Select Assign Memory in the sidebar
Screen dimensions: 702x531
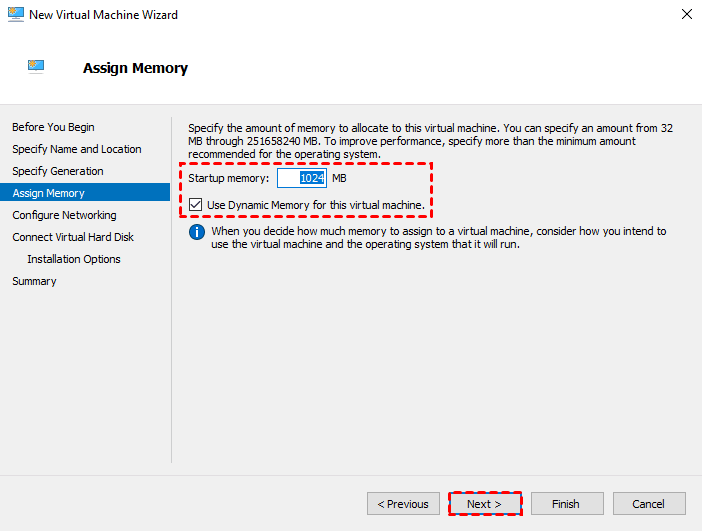[x=85, y=193]
